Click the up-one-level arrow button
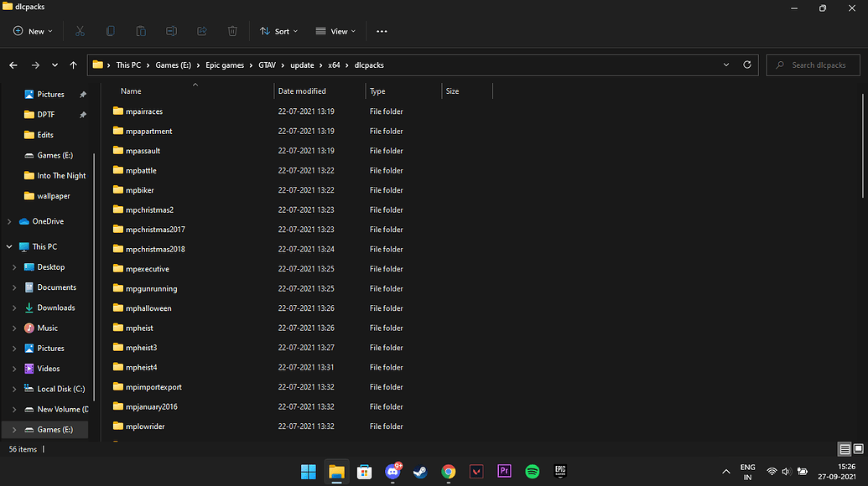The width and height of the screenshot is (868, 486). [74, 65]
